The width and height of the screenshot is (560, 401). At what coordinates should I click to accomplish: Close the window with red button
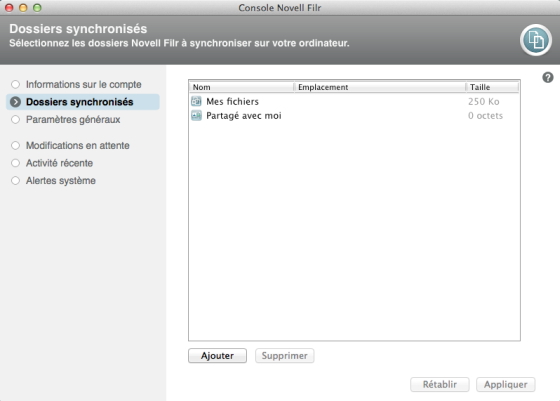click(x=9, y=8)
